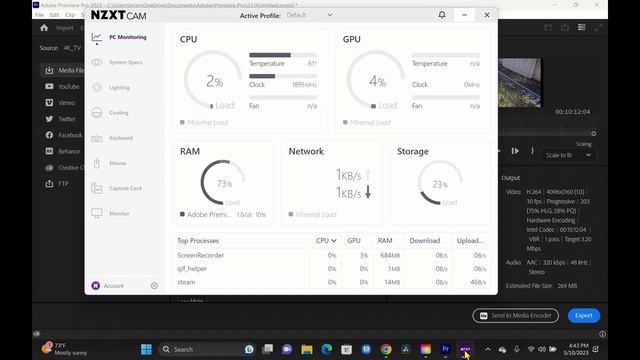Click the Account avatar icon
Image resolution: width=640 pixels, height=360 pixels.
[x=96, y=286]
